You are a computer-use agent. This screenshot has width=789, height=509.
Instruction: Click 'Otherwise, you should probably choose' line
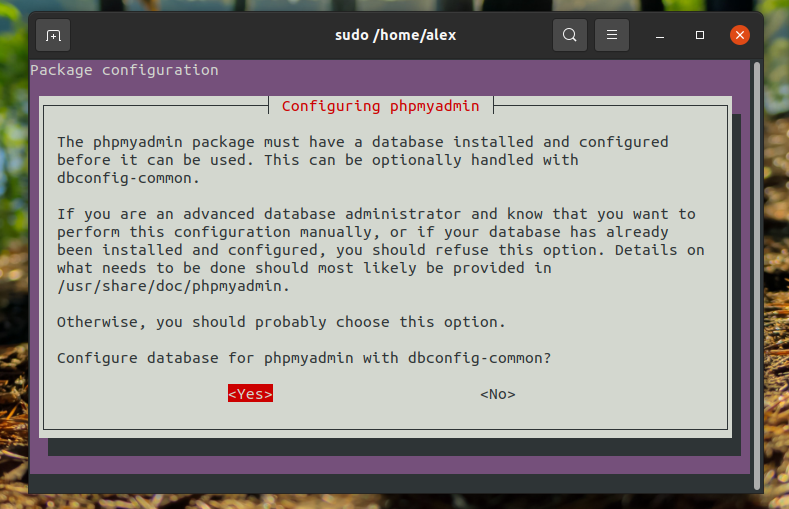pyautogui.click(x=281, y=322)
